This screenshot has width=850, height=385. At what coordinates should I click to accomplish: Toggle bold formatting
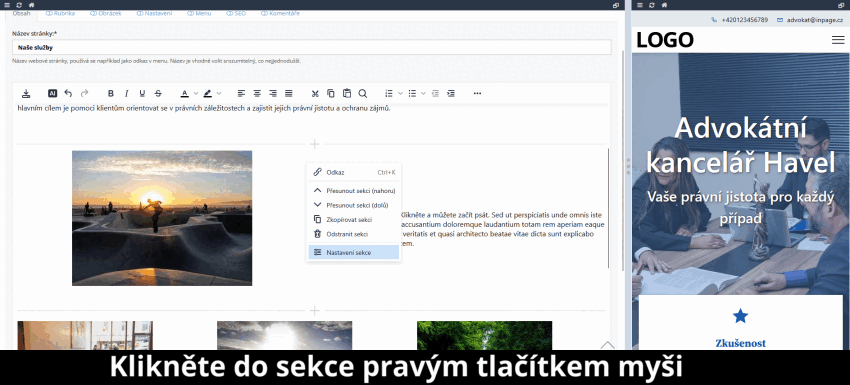(111, 93)
